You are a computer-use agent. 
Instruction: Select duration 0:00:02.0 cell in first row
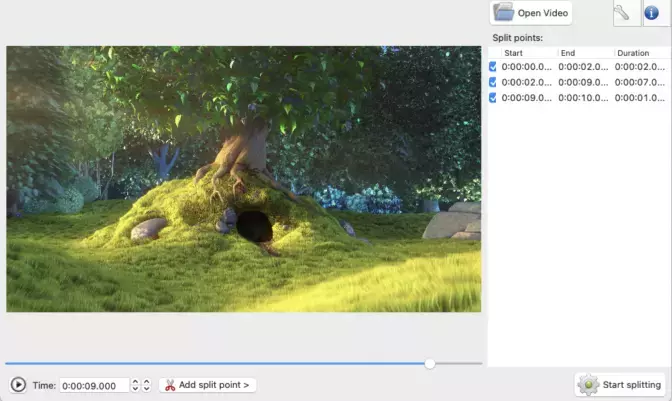click(x=639, y=67)
